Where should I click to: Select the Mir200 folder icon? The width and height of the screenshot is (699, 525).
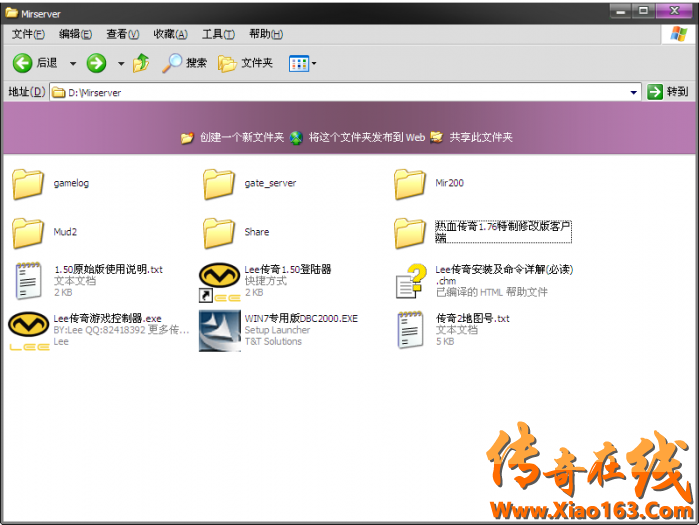409,184
